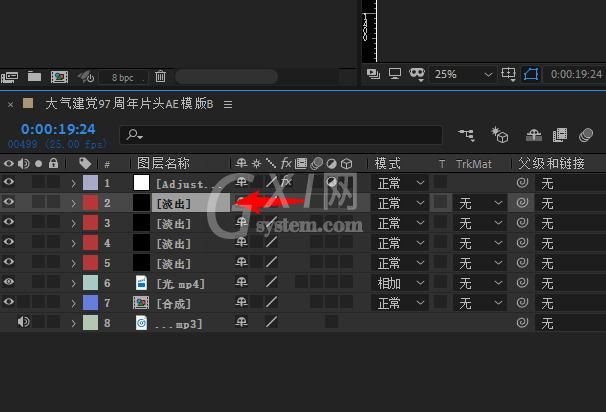Click the label tag column header icon

pos(85,163)
